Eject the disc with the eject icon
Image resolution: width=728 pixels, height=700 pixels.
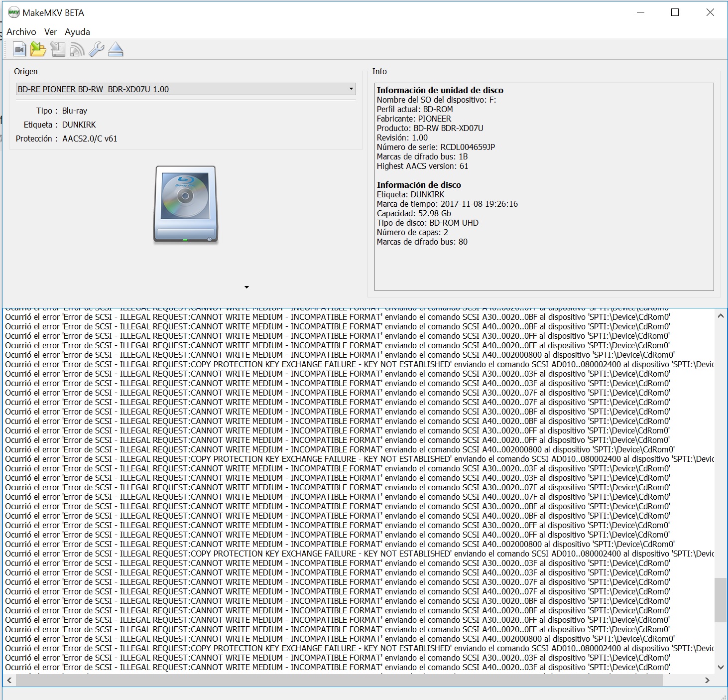(x=116, y=49)
